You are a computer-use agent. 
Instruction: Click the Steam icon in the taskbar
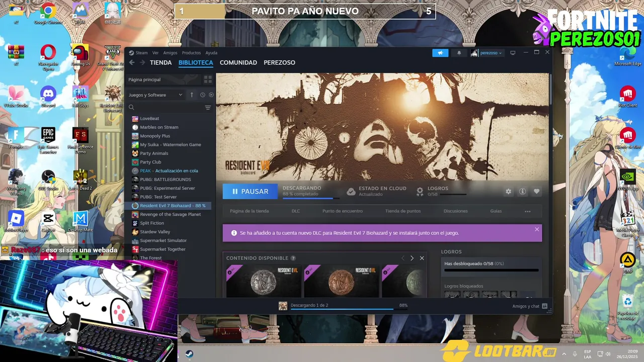tap(189, 353)
